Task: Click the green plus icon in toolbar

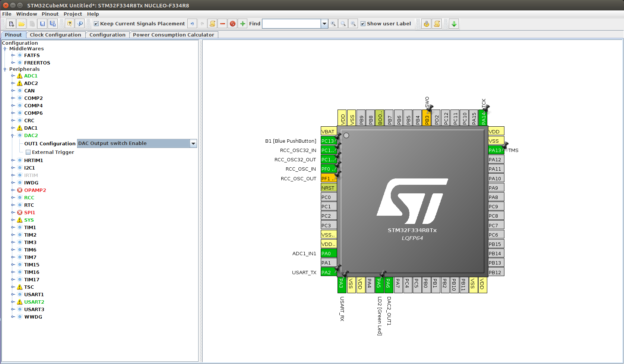Action: point(243,24)
